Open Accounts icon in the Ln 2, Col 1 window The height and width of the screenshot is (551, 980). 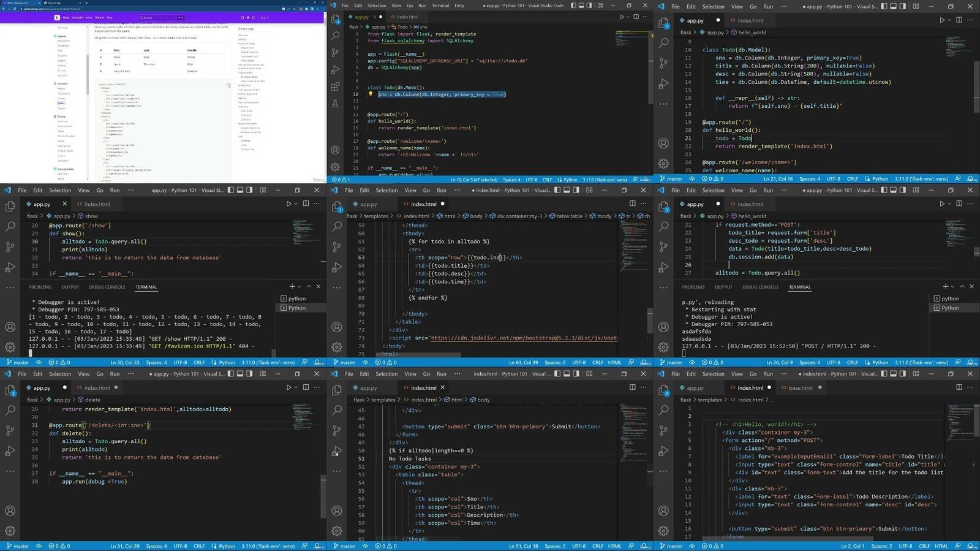(663, 511)
